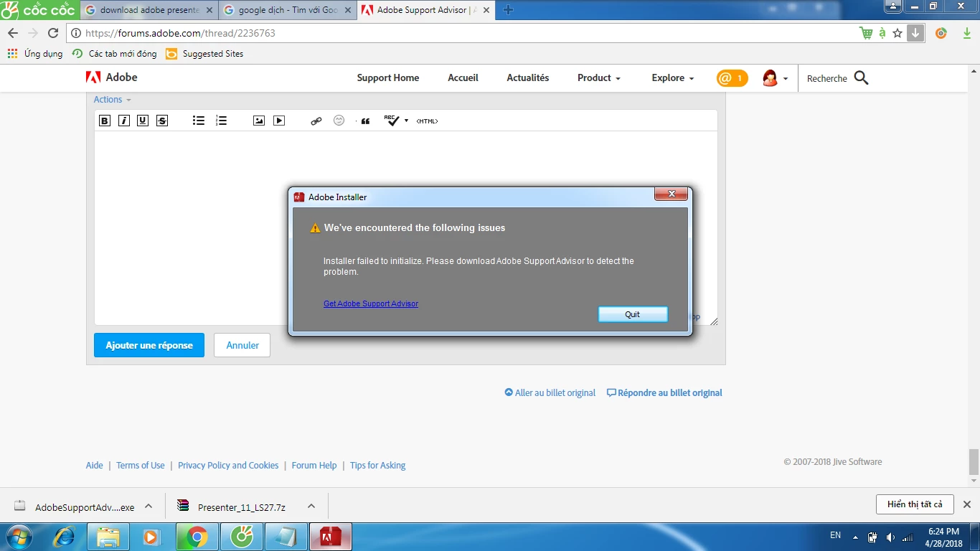Click the Quit button in Adobe Installer
980x551 pixels.
tap(633, 314)
